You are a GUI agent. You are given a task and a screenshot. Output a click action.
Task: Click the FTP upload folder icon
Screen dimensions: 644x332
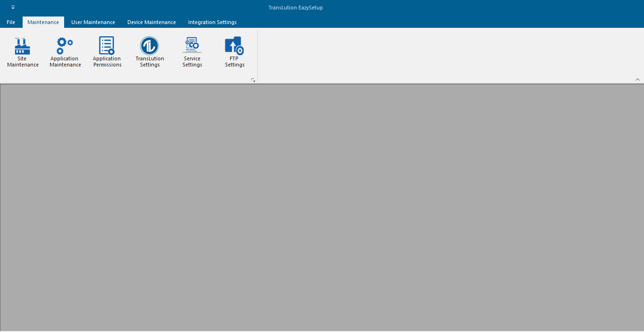(x=234, y=44)
